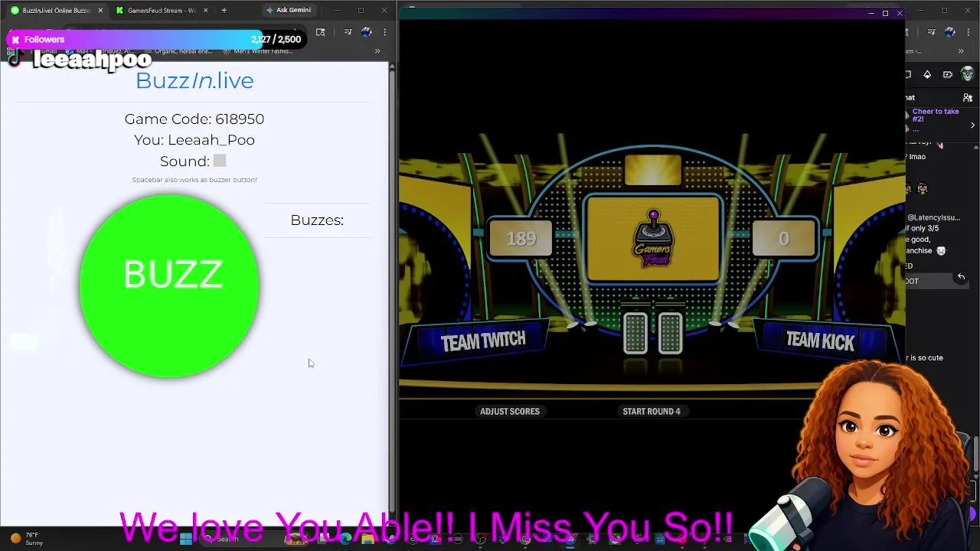The width and height of the screenshot is (980, 551).
Task: Click the Gamers Feud joystick logo board
Action: [x=653, y=238]
